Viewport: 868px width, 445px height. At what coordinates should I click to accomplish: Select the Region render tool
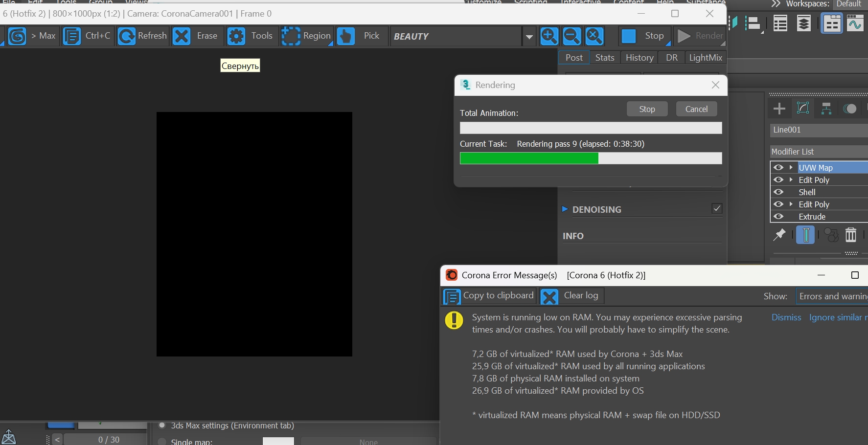291,36
